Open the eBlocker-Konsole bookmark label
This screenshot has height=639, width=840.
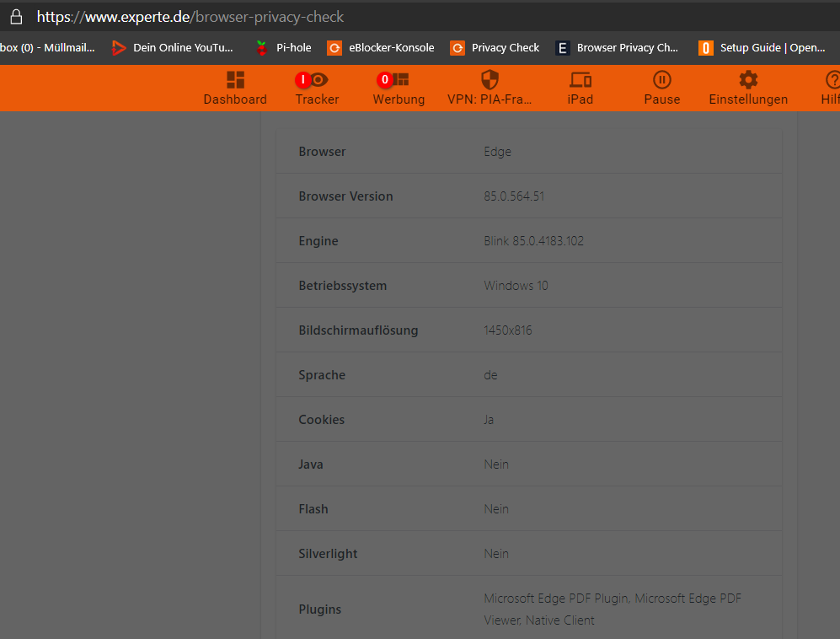pyautogui.click(x=392, y=48)
